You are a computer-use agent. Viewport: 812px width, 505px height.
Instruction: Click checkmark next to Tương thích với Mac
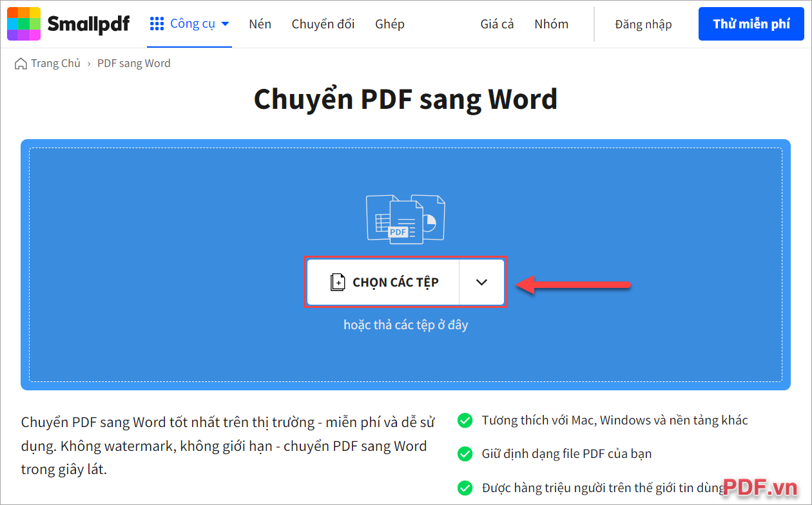coord(465,421)
